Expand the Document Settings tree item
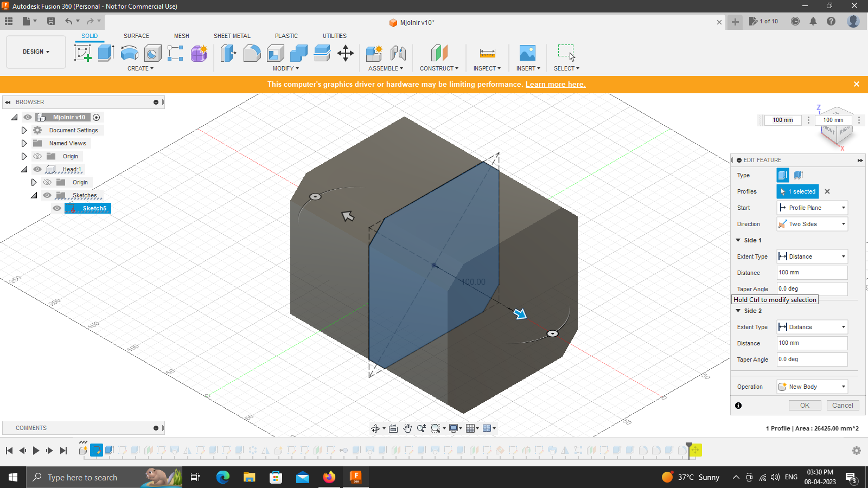The image size is (868, 488). point(24,130)
